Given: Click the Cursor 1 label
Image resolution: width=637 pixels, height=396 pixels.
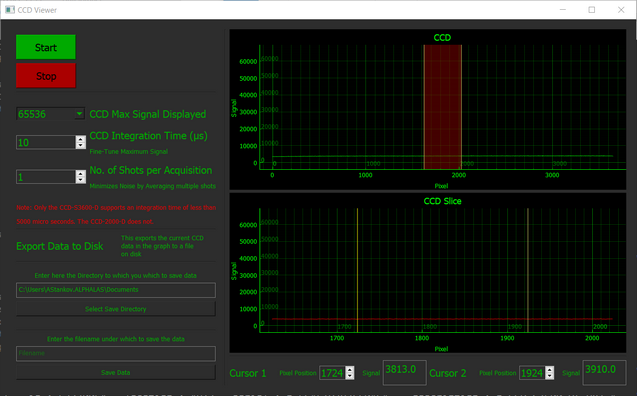Looking at the screenshot, I should (x=248, y=373).
